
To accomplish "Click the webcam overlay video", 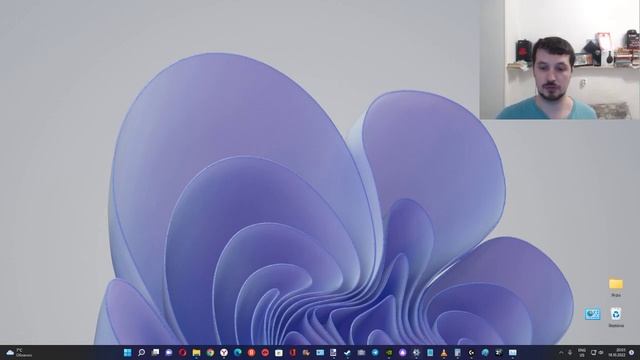I will (560, 60).
